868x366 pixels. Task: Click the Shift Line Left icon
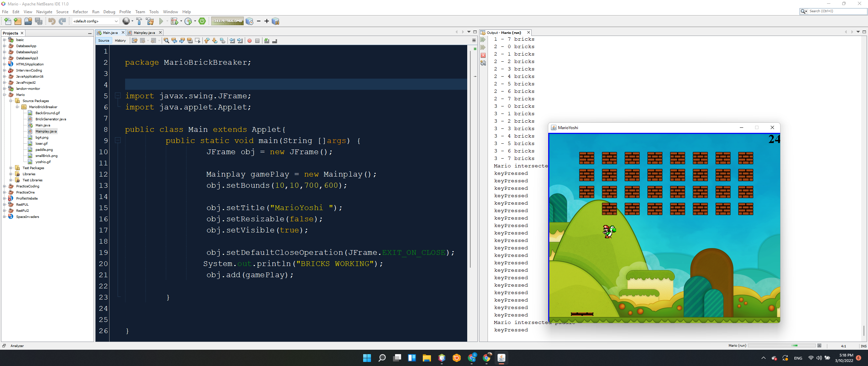tap(232, 41)
